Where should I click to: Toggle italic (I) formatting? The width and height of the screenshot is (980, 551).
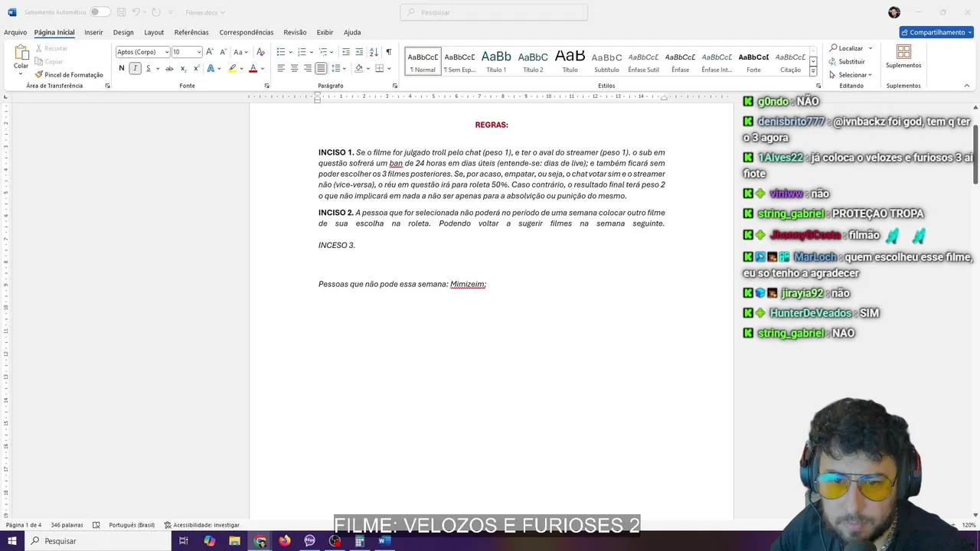pyautogui.click(x=135, y=68)
